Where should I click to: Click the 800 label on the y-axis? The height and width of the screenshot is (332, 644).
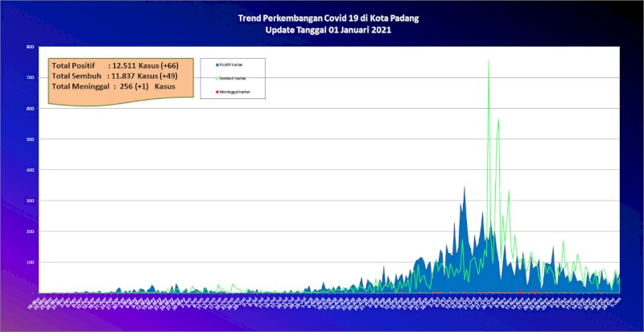coord(31,47)
